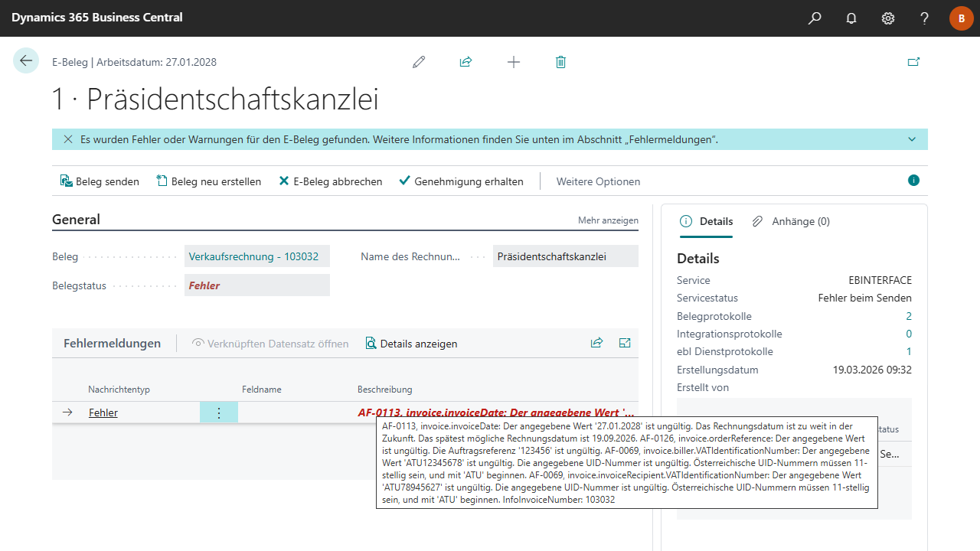
Task: Click the trash delete icon
Action: tap(560, 62)
